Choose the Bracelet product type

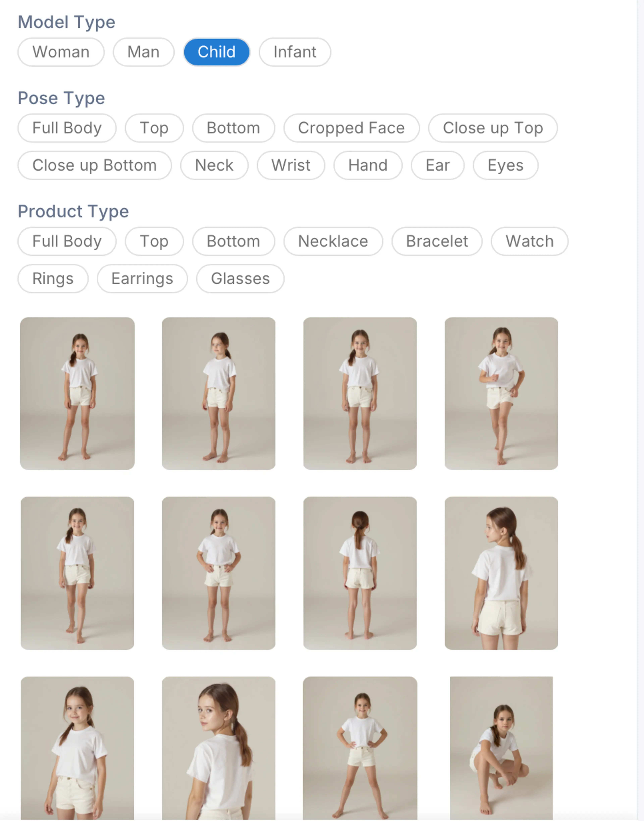tap(437, 241)
